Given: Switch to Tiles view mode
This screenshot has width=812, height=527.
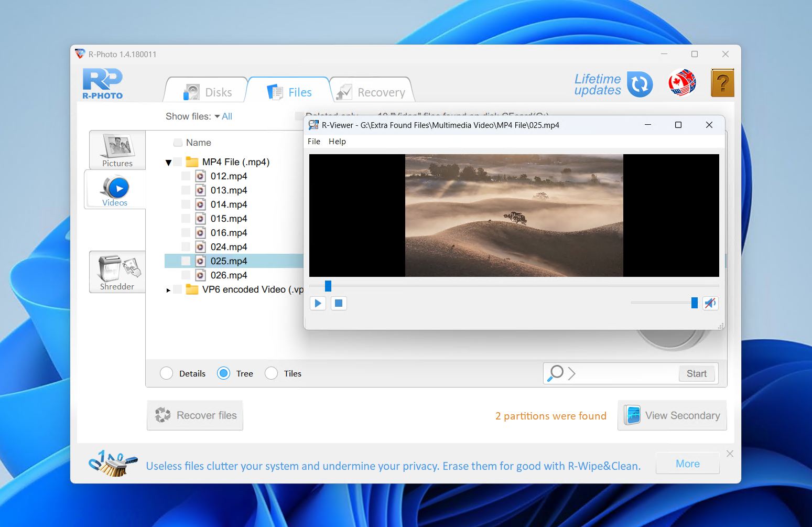Looking at the screenshot, I should pyautogui.click(x=272, y=373).
